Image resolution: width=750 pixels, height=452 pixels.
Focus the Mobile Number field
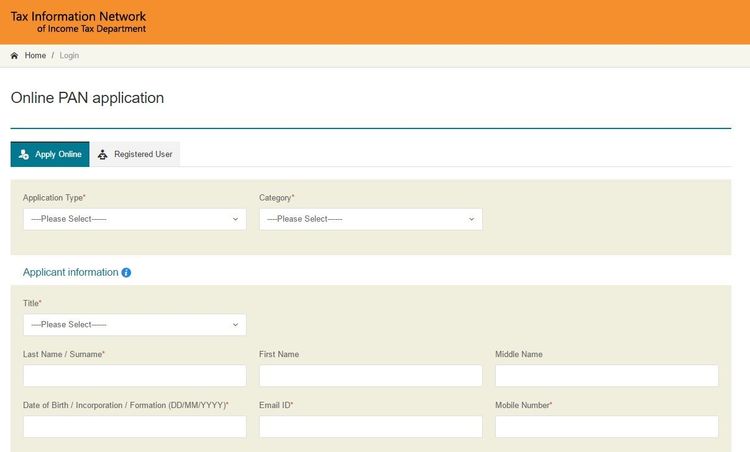pyautogui.click(x=606, y=427)
